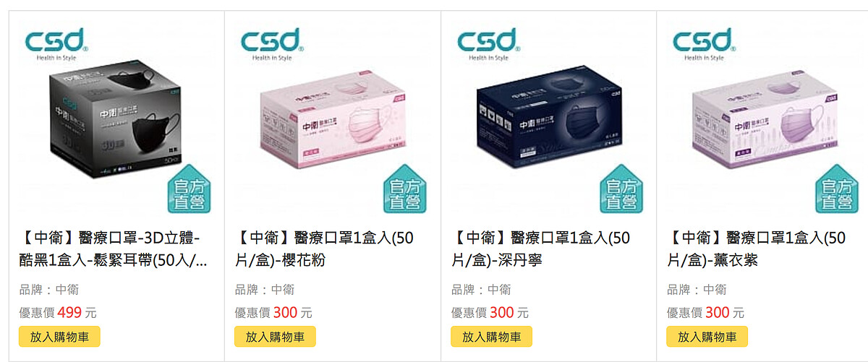
Task: Click the 官方直營 badge on the pink mask product
Action: pyautogui.click(x=405, y=189)
